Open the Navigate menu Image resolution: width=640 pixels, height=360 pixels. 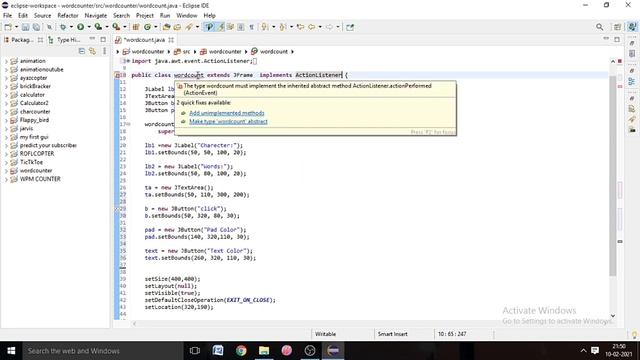tap(96, 16)
